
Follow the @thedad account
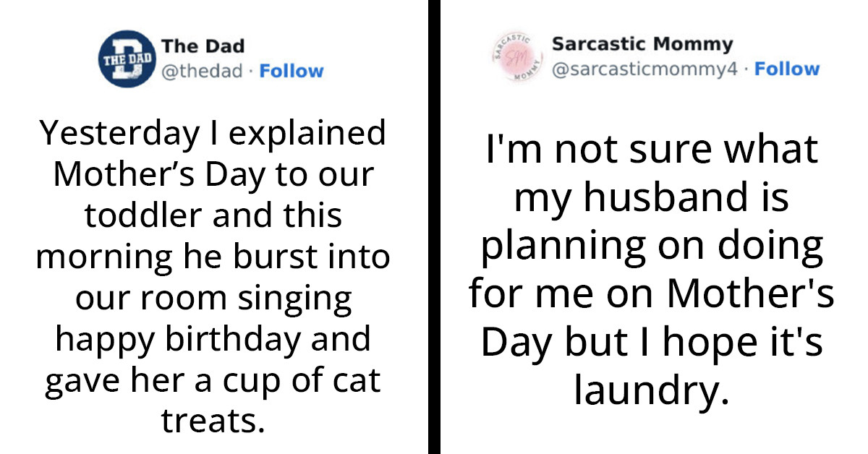click(292, 71)
